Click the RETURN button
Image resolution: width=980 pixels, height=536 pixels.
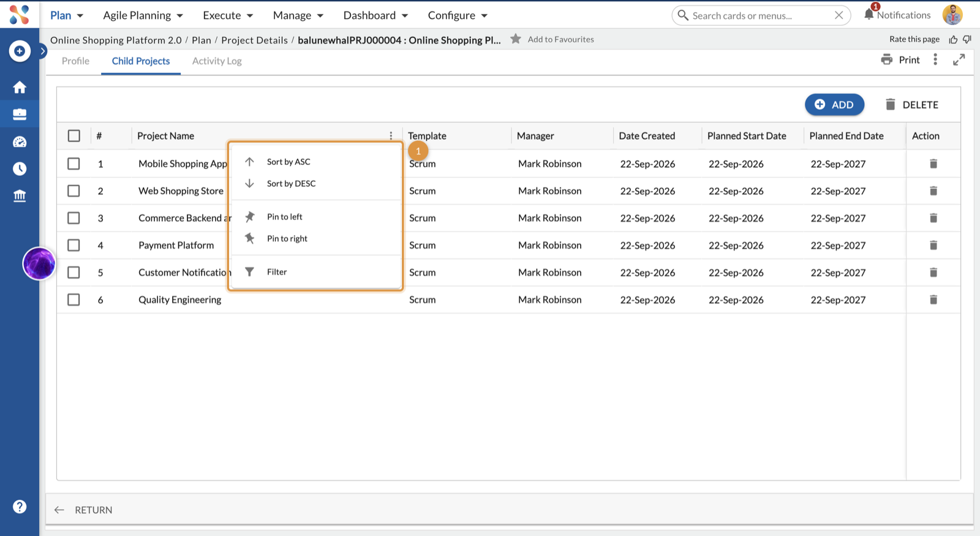pyautogui.click(x=83, y=510)
